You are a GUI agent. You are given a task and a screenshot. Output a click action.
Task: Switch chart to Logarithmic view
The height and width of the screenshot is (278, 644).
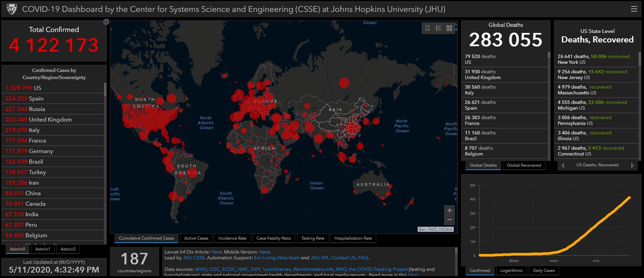tap(511, 271)
